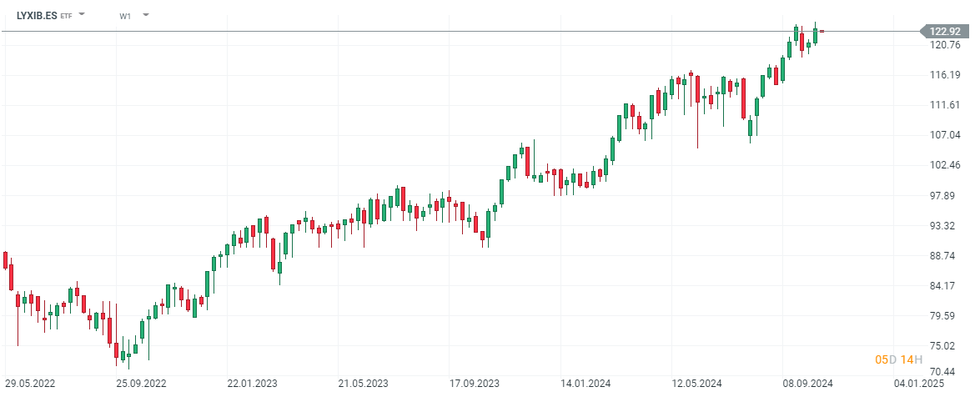Screen dimensions: 980x397
Task: Click the 12.05.2024 date axis label
Action: point(696,383)
